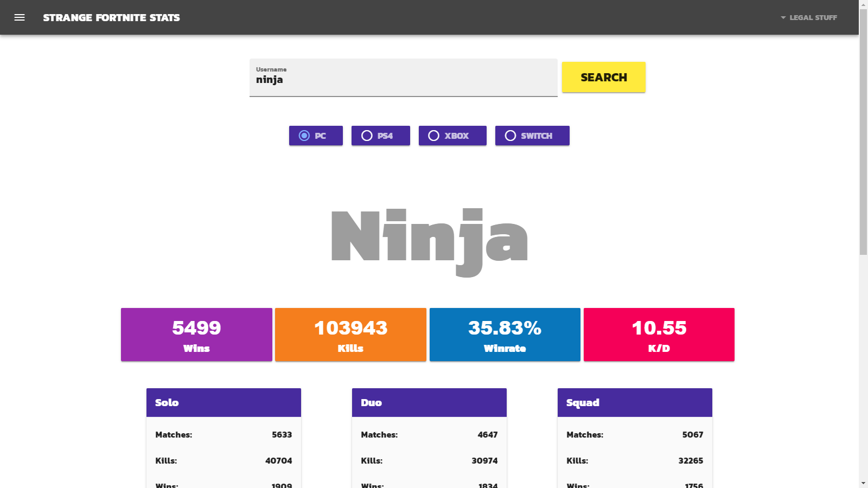Click the scrollbar down arrow
The width and height of the screenshot is (868, 488).
(863, 483)
